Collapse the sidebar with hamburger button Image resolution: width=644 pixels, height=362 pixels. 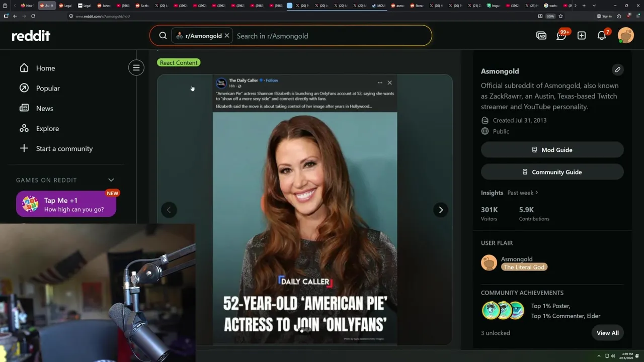[136, 68]
